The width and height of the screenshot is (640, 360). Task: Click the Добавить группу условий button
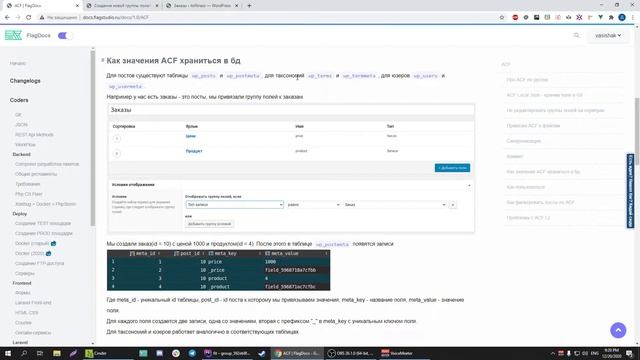(210, 224)
